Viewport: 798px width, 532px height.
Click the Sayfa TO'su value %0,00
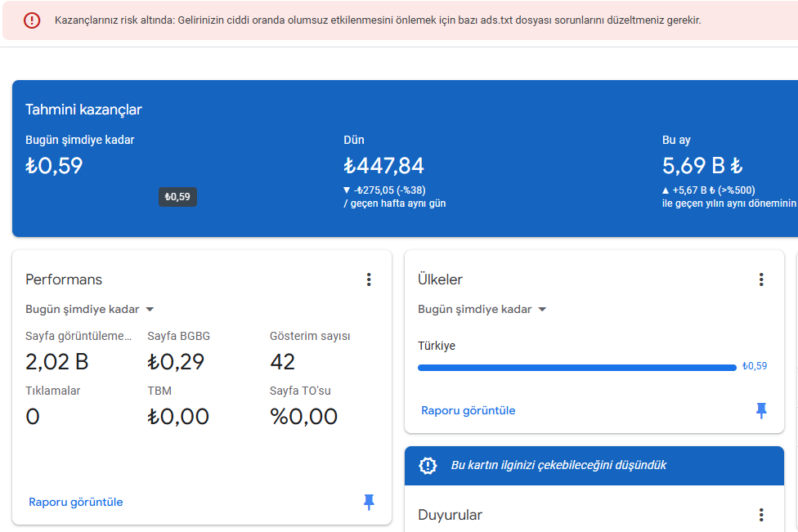304,417
